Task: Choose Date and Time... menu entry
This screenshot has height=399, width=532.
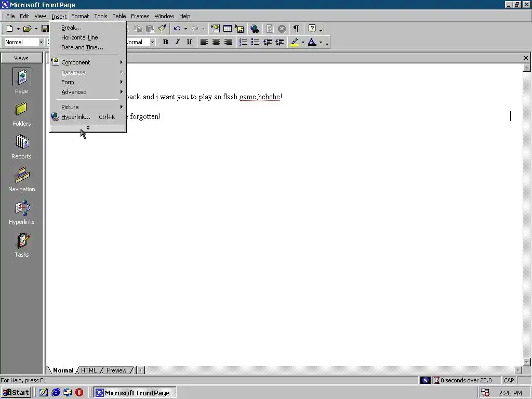Action: [x=88, y=47]
